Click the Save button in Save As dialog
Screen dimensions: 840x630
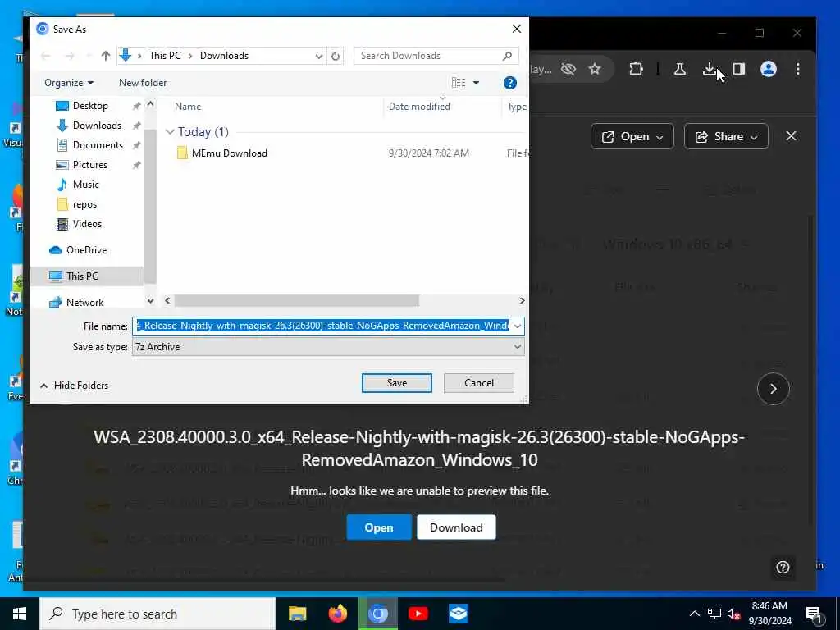coord(396,382)
